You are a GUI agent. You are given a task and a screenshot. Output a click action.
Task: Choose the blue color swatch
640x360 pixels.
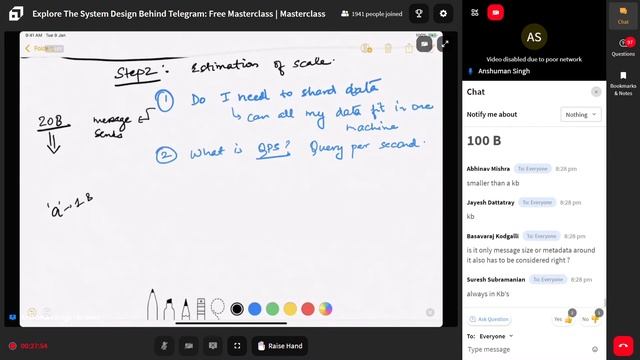click(254, 309)
